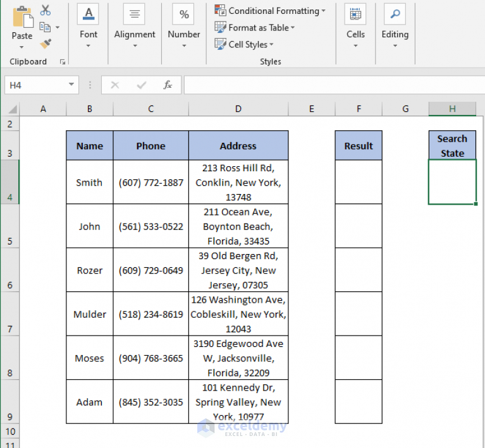Image resolution: width=485 pixels, height=448 pixels.
Task: Click the Cut scissors icon
Action: (46, 10)
